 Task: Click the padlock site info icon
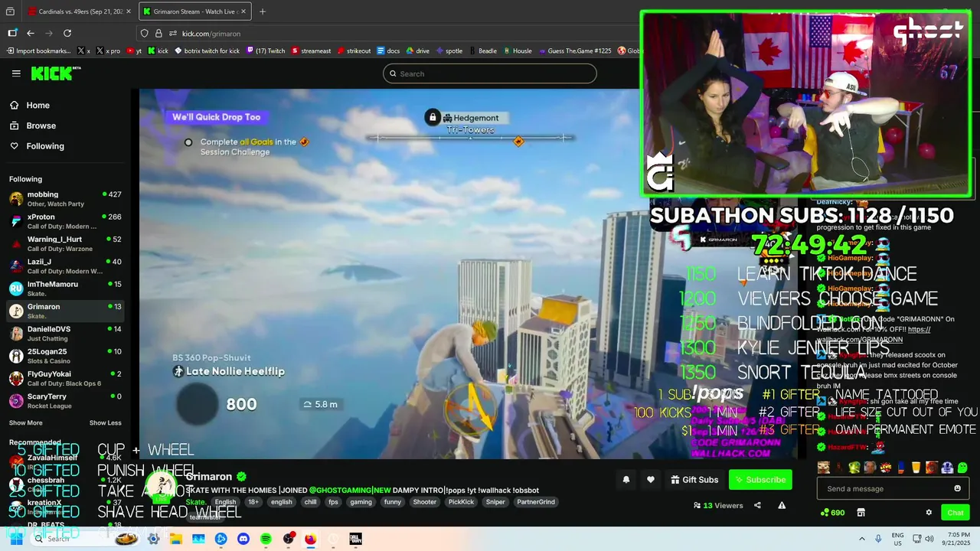[158, 33]
